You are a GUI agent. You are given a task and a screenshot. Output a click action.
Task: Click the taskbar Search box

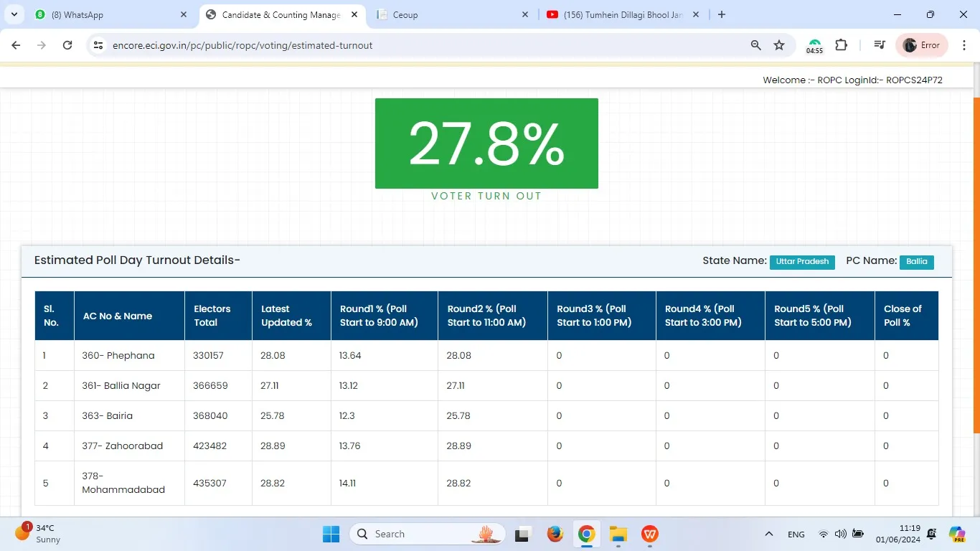(x=427, y=534)
